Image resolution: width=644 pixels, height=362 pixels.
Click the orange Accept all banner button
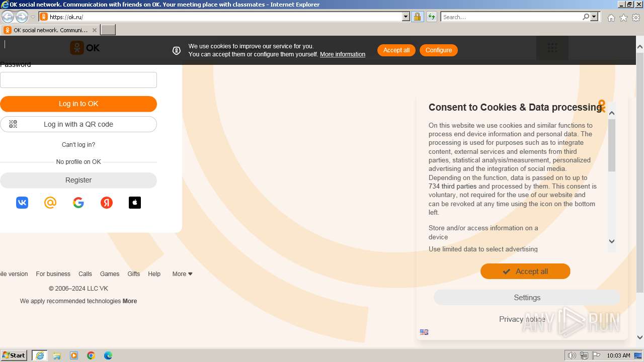click(x=396, y=50)
